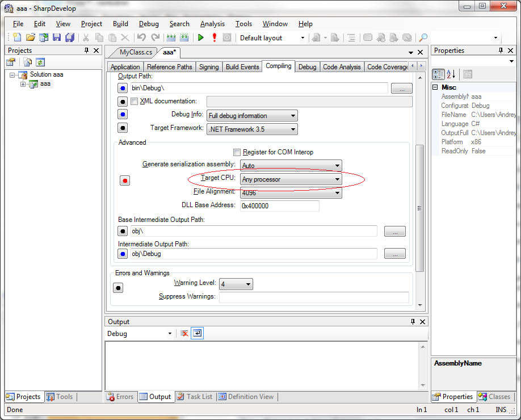Clear the Output window contents
Screen dimensions: 521x420
184,334
